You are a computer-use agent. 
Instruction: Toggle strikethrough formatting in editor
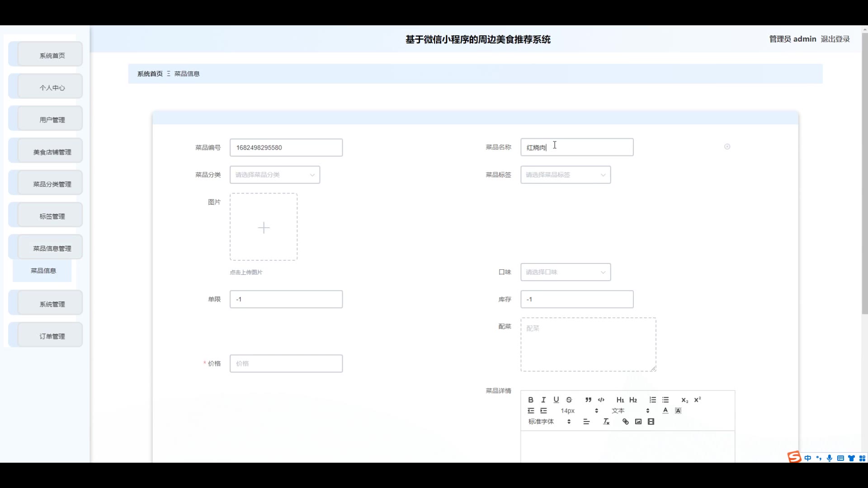point(569,400)
